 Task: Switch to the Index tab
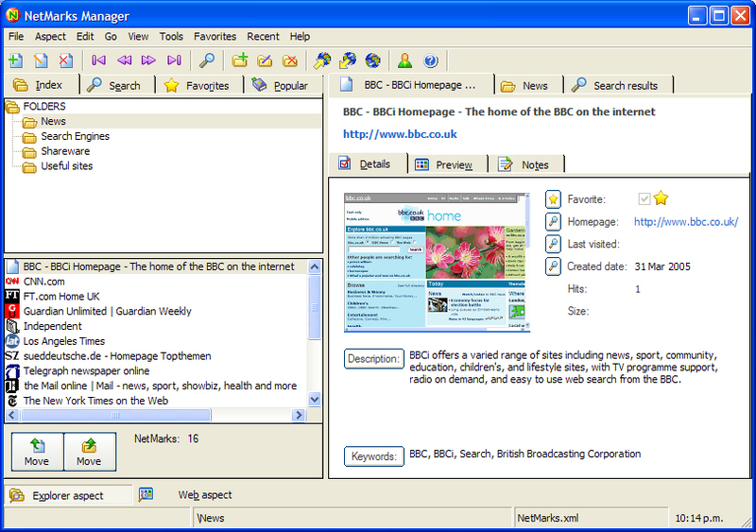click(x=41, y=85)
